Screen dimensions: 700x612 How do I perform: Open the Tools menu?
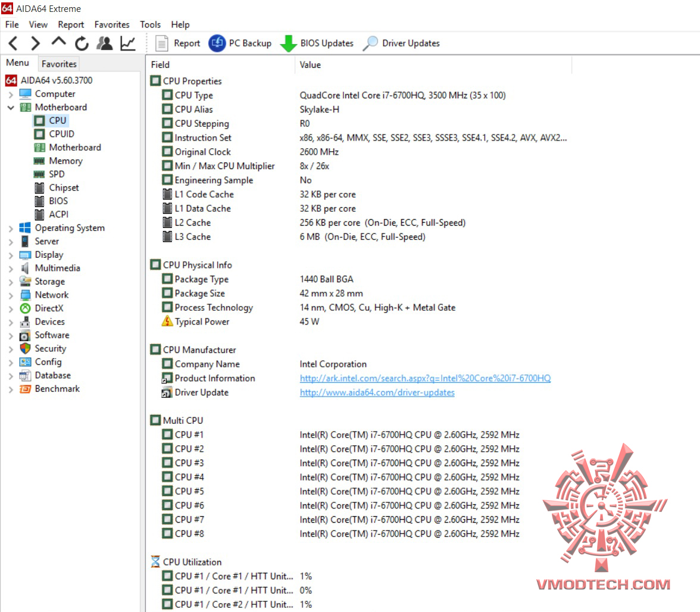150,24
